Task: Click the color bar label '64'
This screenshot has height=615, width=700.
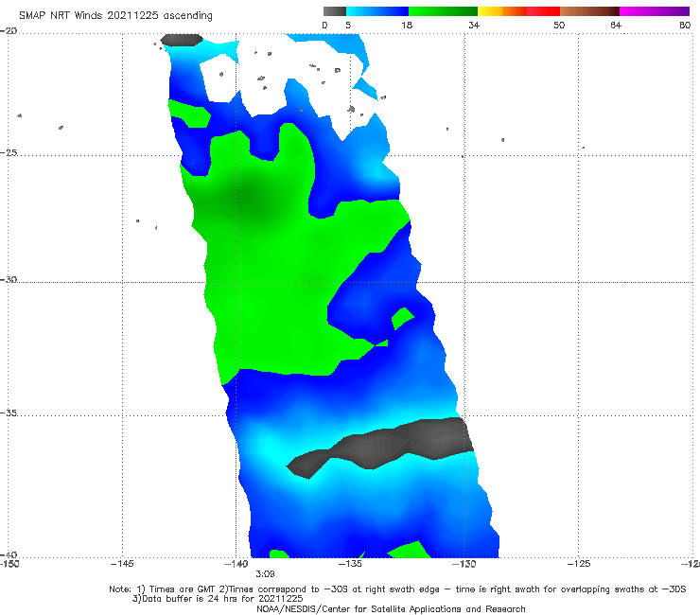Action: click(616, 25)
